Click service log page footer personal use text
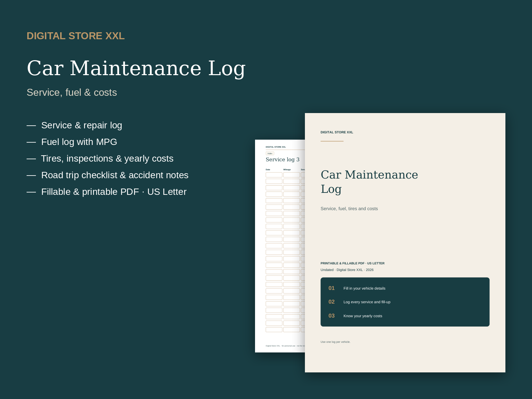The image size is (532, 399). pyautogui.click(x=285, y=346)
